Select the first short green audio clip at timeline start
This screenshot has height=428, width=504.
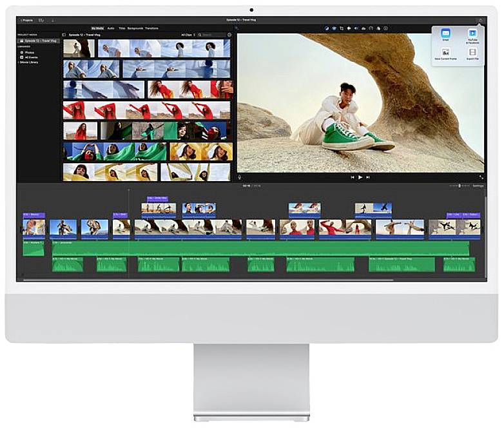tap(34, 248)
